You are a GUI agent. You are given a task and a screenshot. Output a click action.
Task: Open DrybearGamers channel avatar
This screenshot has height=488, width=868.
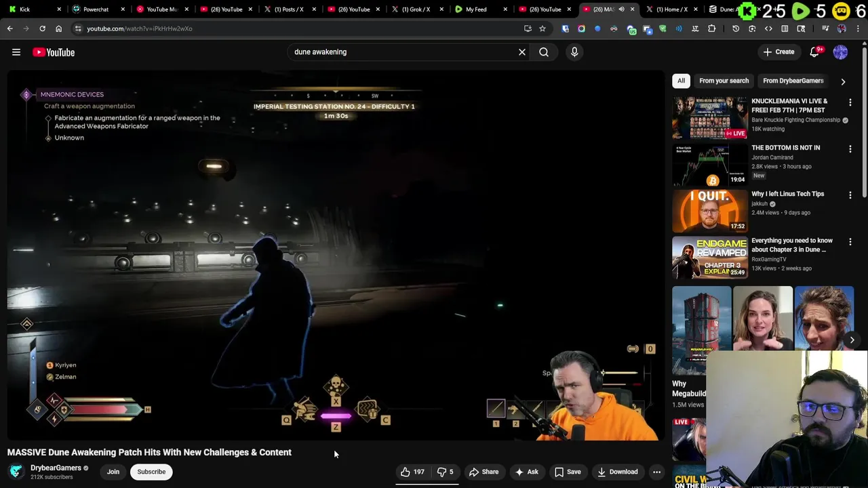[x=16, y=472]
